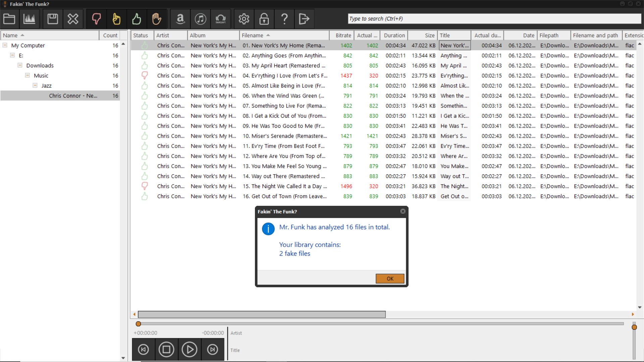Click the red thumbs-down fake filter icon
The height and width of the screenshot is (362, 644).
click(96, 19)
